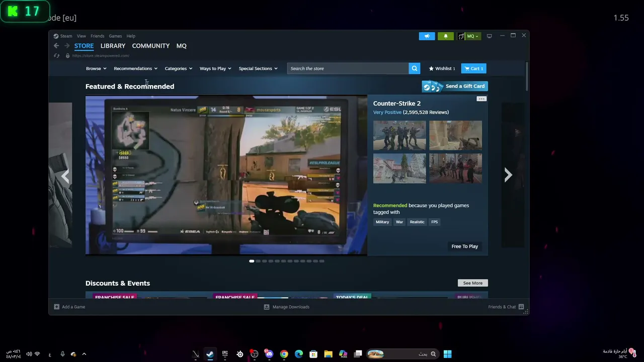The height and width of the screenshot is (362, 644).
Task: Expand the Special Sections dropdown
Action: [x=258, y=68]
